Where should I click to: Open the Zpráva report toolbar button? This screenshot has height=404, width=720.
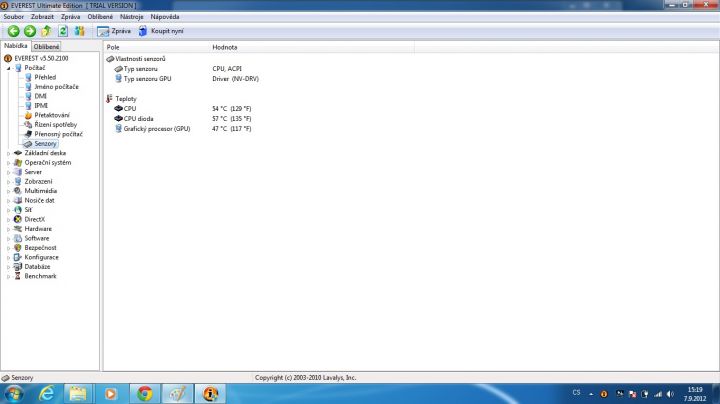pyautogui.click(x=114, y=31)
